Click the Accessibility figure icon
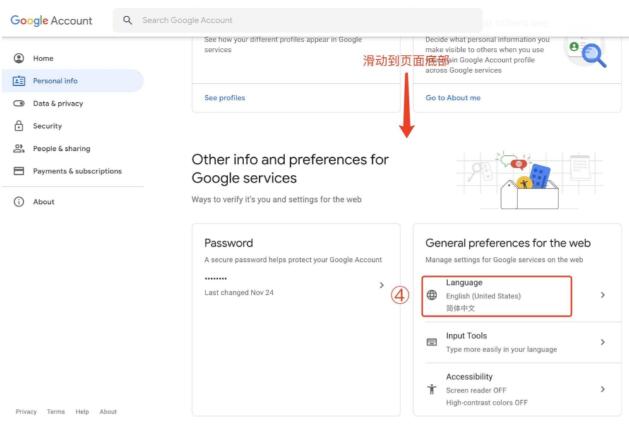The width and height of the screenshot is (629, 424). pyautogui.click(x=432, y=389)
